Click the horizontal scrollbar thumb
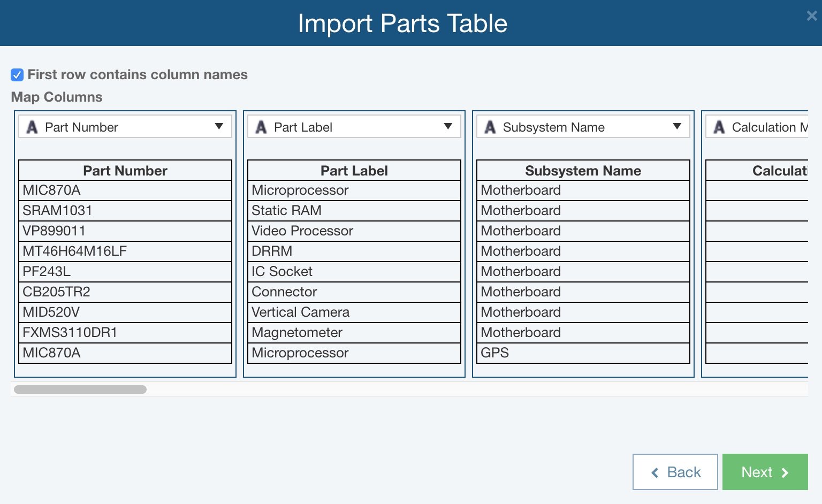 (80, 390)
